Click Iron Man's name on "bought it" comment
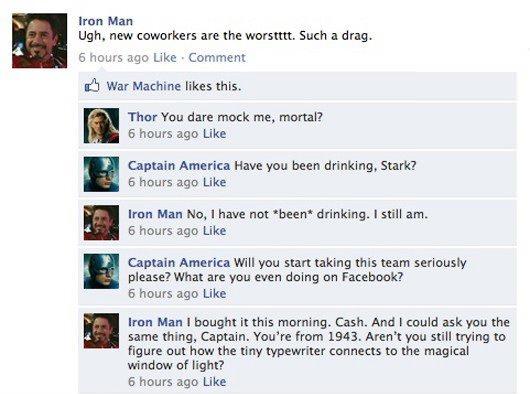 click(x=155, y=322)
